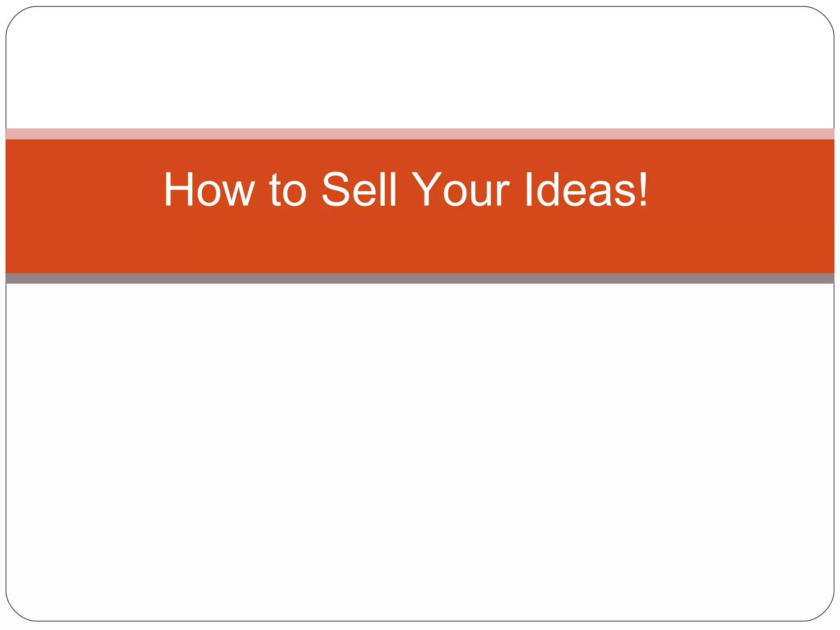This screenshot has height=630, width=840.
Task: Click the slide's top-right rounded corner border
Action: [x=823, y=17]
